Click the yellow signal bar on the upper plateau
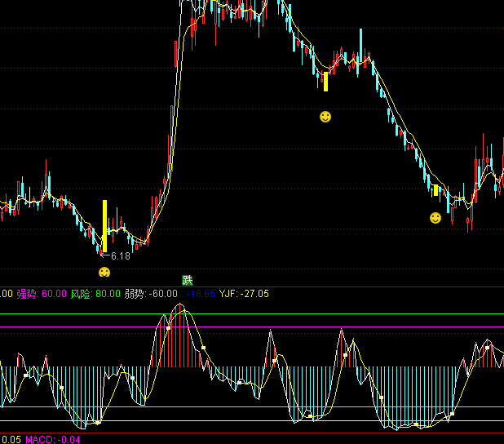 pyautogui.click(x=325, y=81)
